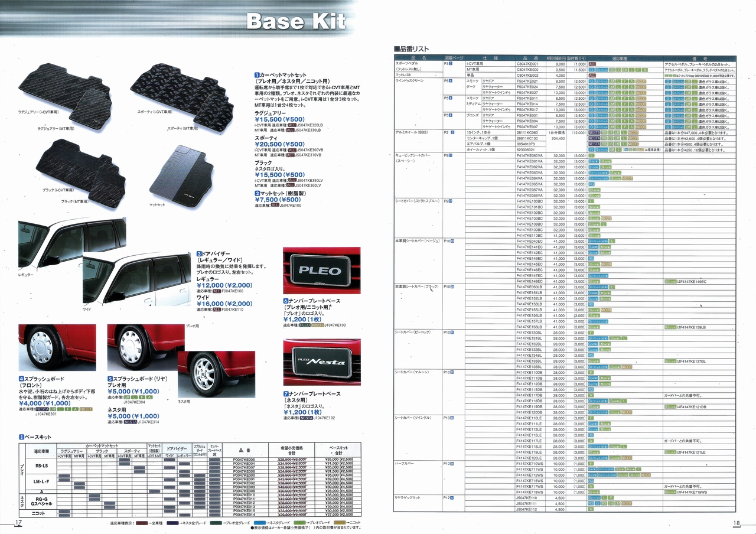The height and width of the screenshot is (534, 756).
Task: Click the number 6 badge for プレオ用 number plate base
Action: [x=286, y=301]
